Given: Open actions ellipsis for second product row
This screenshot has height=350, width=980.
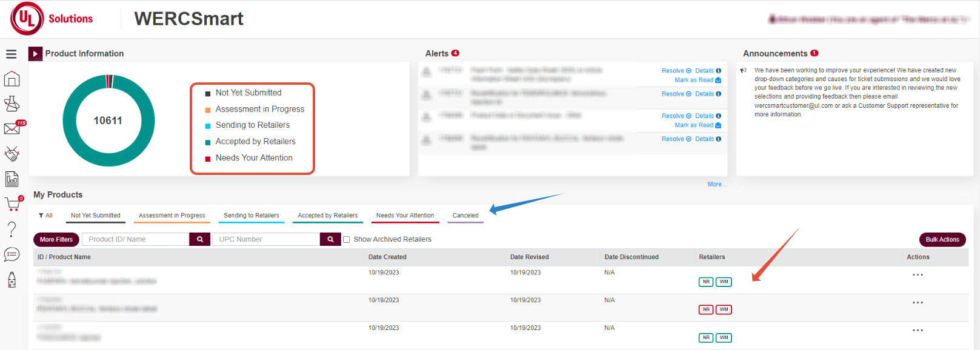Looking at the screenshot, I should click(x=918, y=302).
